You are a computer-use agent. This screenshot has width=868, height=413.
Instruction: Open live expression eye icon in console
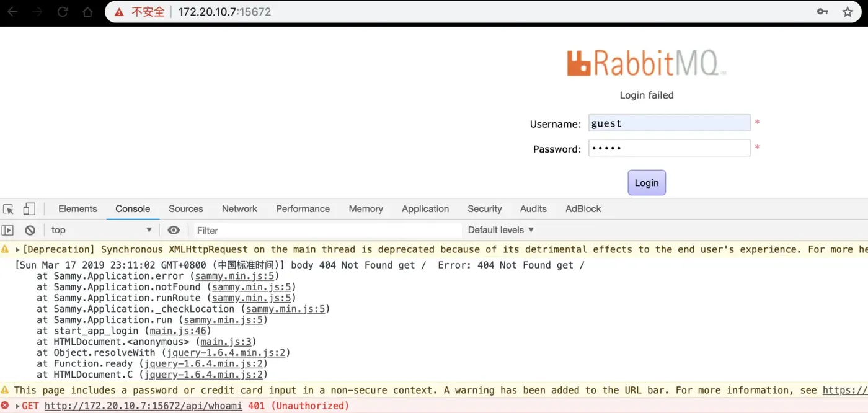click(174, 230)
